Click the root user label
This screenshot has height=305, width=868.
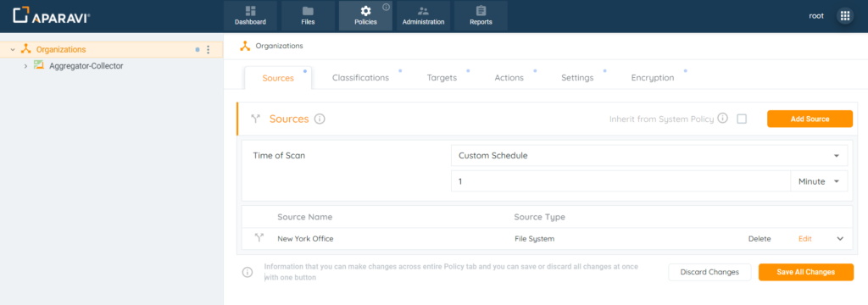click(816, 16)
